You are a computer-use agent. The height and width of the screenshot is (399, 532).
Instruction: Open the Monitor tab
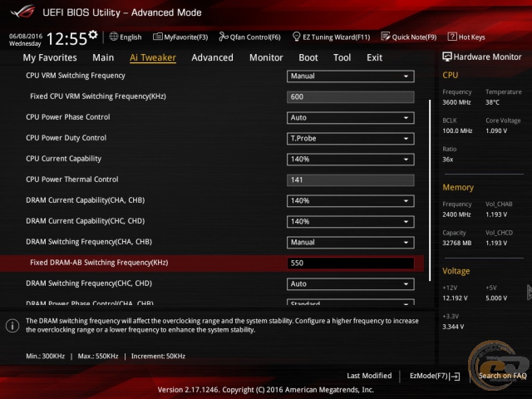[266, 57]
